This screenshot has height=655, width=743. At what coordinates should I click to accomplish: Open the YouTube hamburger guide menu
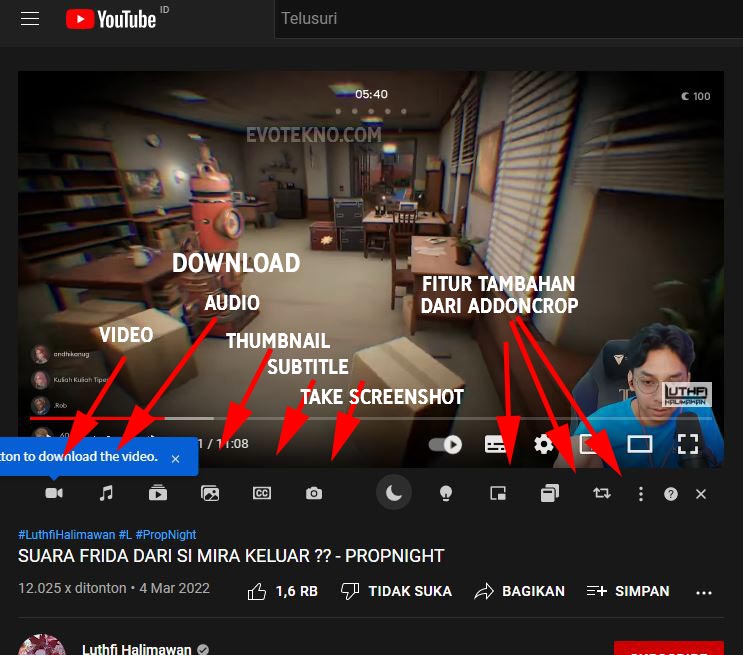click(x=30, y=19)
